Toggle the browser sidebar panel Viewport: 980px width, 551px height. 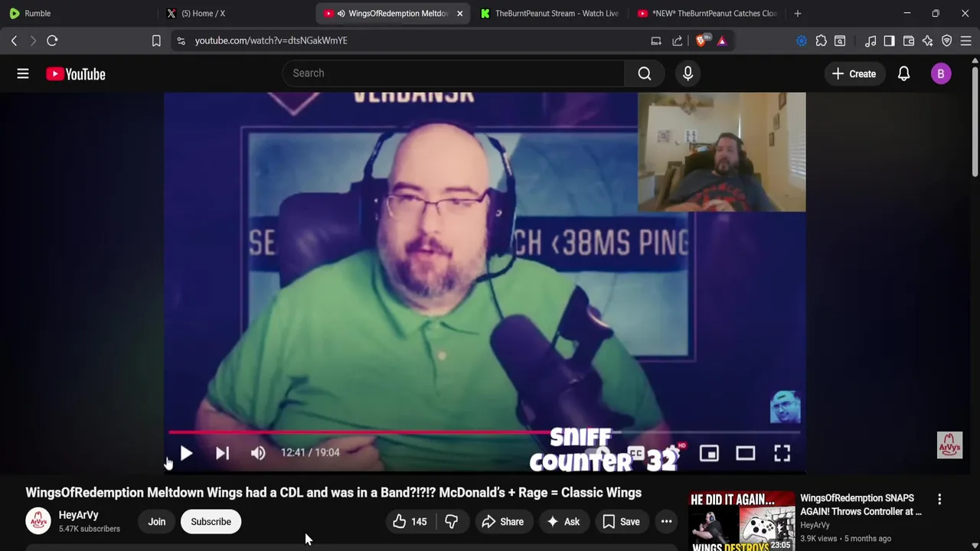click(889, 41)
